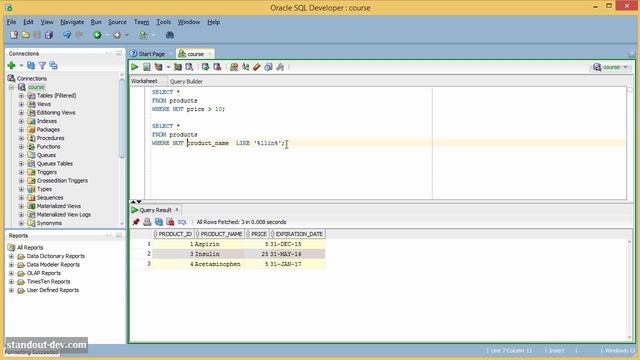Select the Sequences tree item
Image resolution: width=640 pixels, height=360 pixels.
point(50,198)
